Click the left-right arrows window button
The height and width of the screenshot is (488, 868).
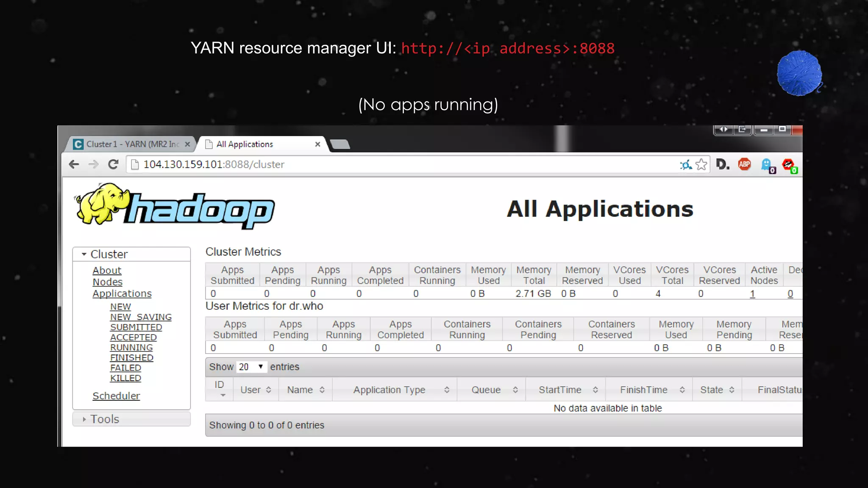[x=724, y=129]
